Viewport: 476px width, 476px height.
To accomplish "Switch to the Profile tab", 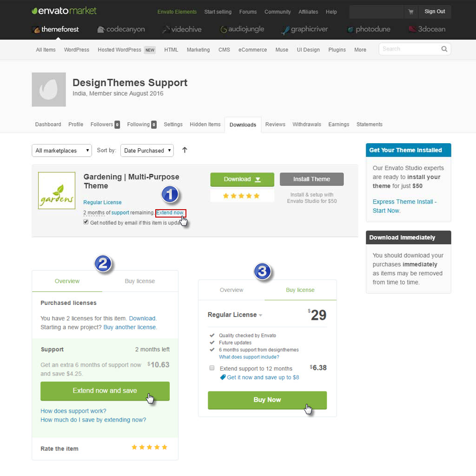I will coord(76,125).
